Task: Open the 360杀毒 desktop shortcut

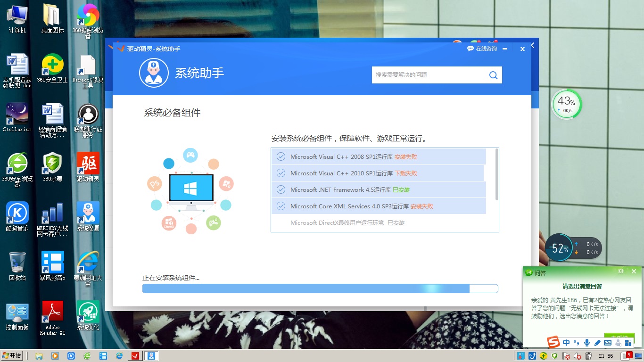Action: 53,167
